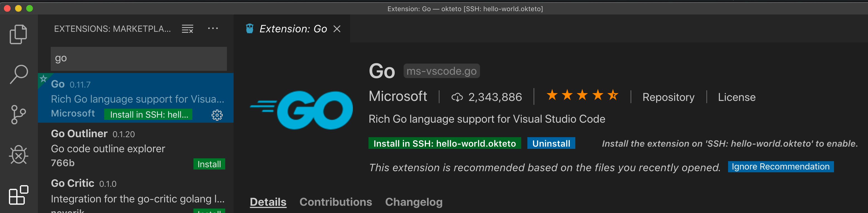Open the Source Control view
Image resolution: width=868 pixels, height=213 pixels.
pyautogui.click(x=18, y=115)
